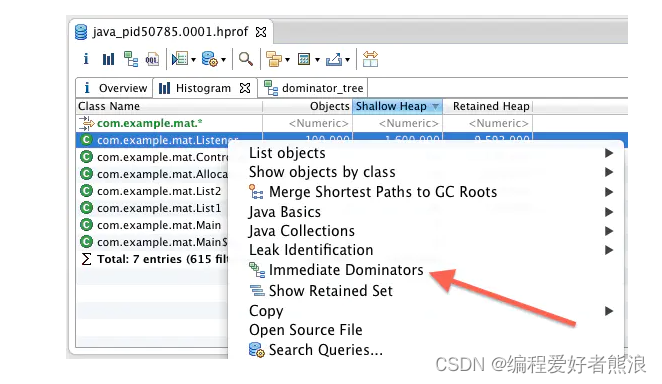This screenshot has width=662, height=384.
Task: Click the run expert system test icon
Action: [x=180, y=59]
